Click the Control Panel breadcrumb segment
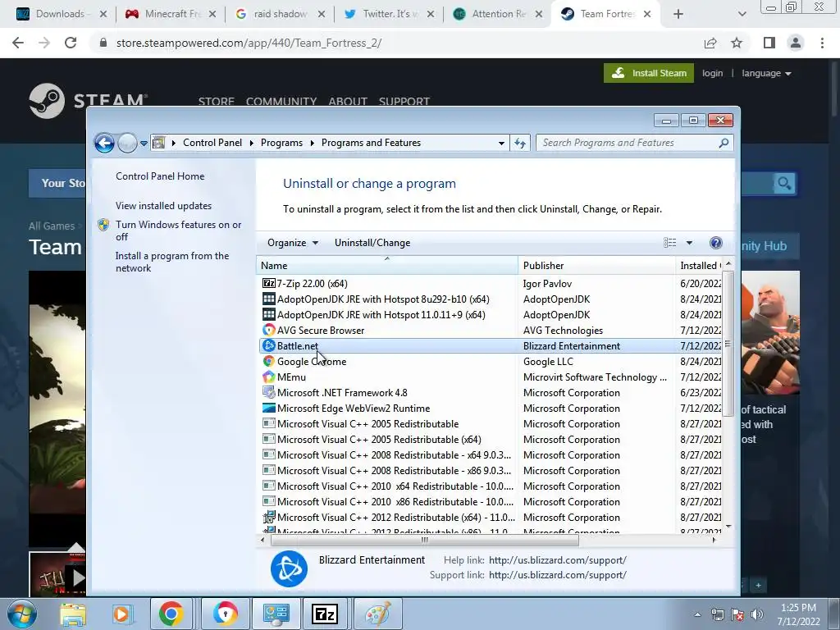Image resolution: width=840 pixels, height=630 pixels. (x=212, y=143)
